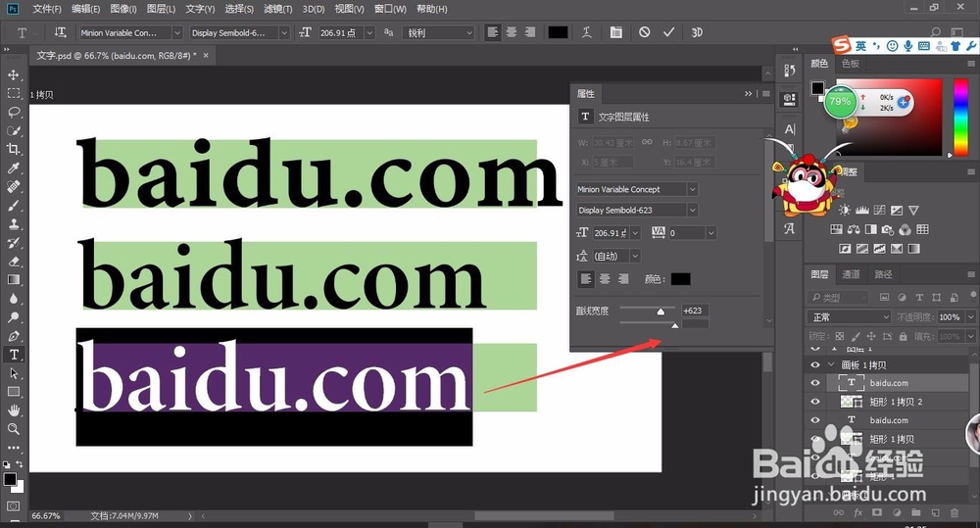Click the stroke width value +623 field
The height and width of the screenshot is (528, 980).
point(695,311)
